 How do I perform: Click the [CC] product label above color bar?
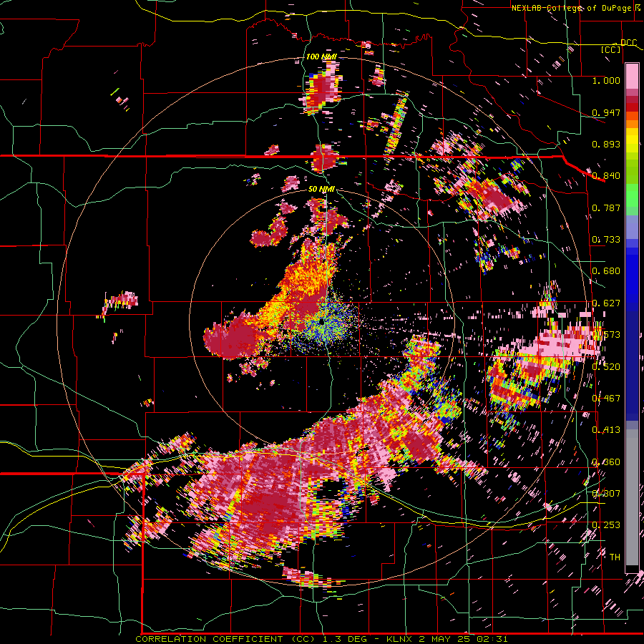point(610,49)
